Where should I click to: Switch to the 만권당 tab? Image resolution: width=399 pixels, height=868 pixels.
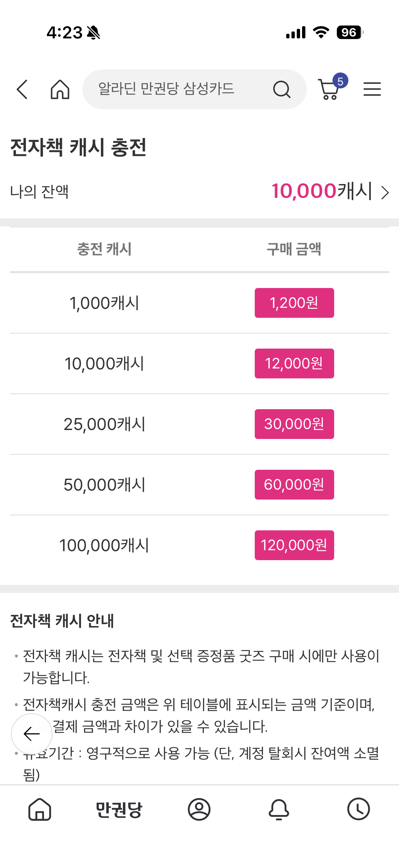[x=119, y=809]
